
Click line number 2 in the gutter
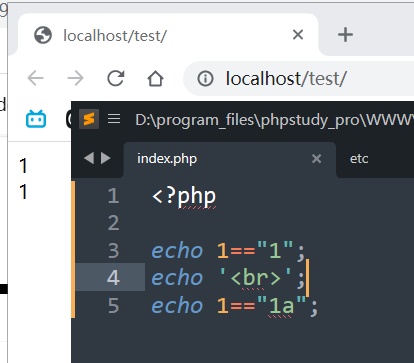[113, 223]
